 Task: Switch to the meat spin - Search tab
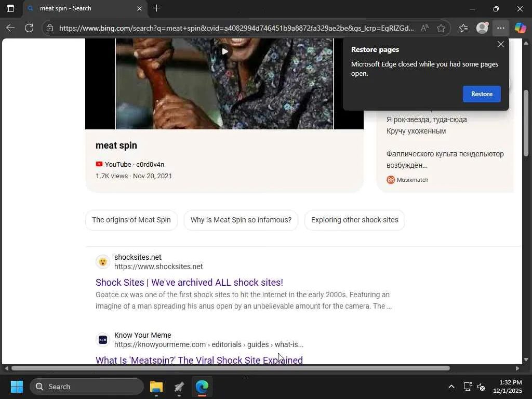click(x=85, y=8)
